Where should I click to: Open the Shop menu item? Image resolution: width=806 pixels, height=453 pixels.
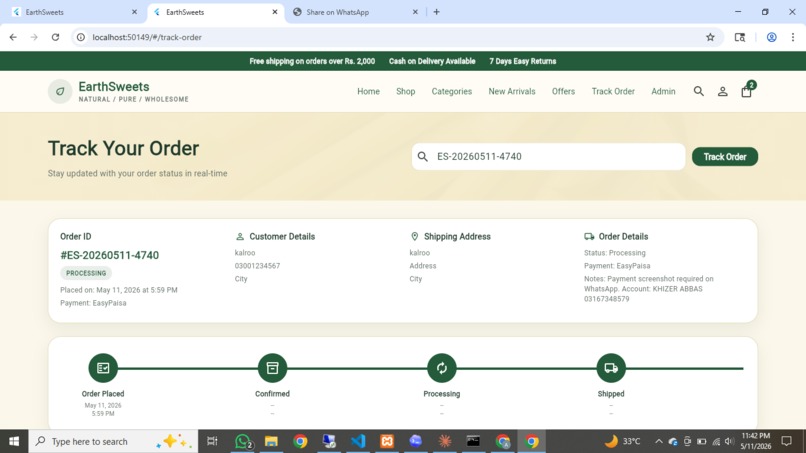(406, 92)
